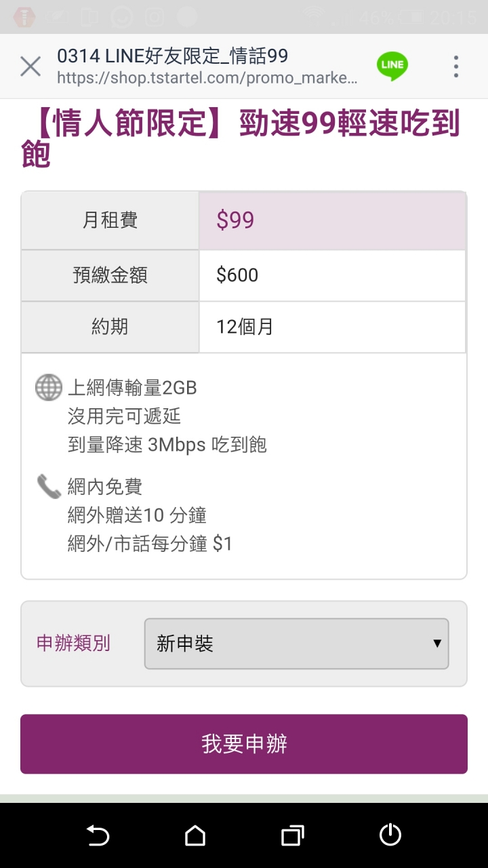Screen dimensions: 488x868
Task: Tap the globe data-allowance icon
Action: coord(49,388)
